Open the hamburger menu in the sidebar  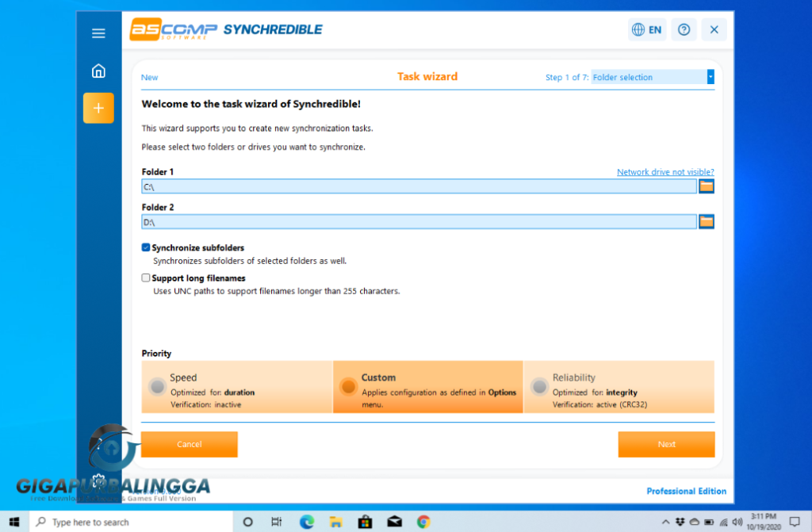coord(98,33)
